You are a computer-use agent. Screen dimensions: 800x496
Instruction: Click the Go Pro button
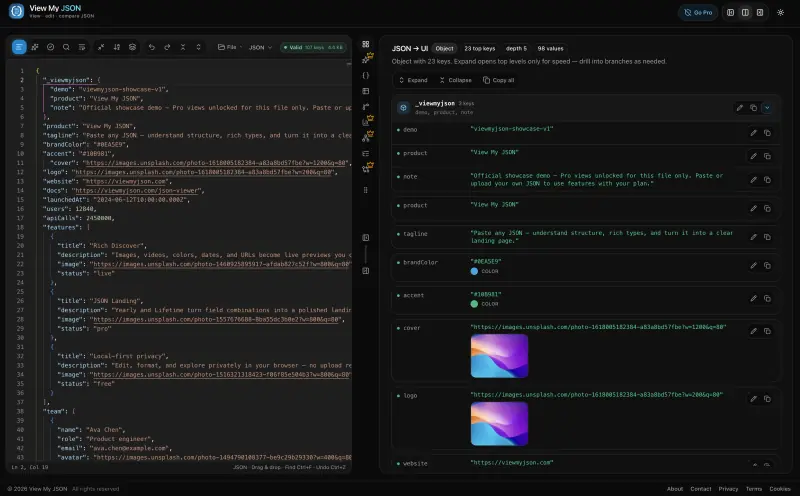point(698,12)
